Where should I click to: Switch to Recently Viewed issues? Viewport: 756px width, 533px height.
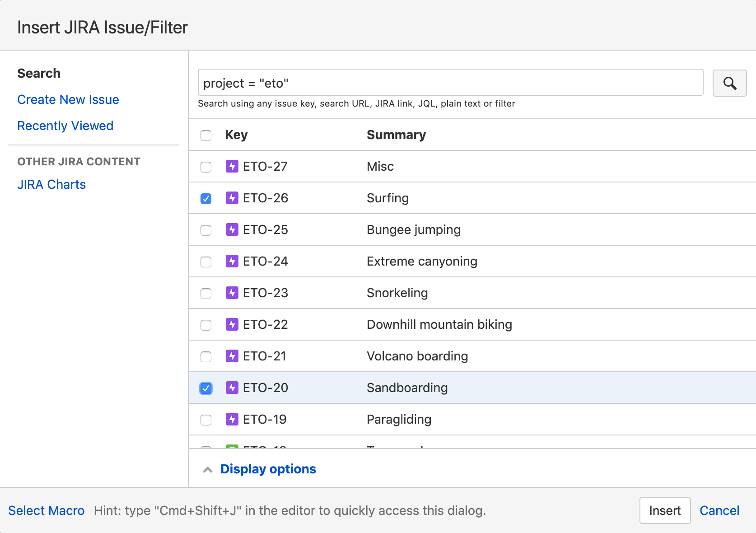(65, 126)
